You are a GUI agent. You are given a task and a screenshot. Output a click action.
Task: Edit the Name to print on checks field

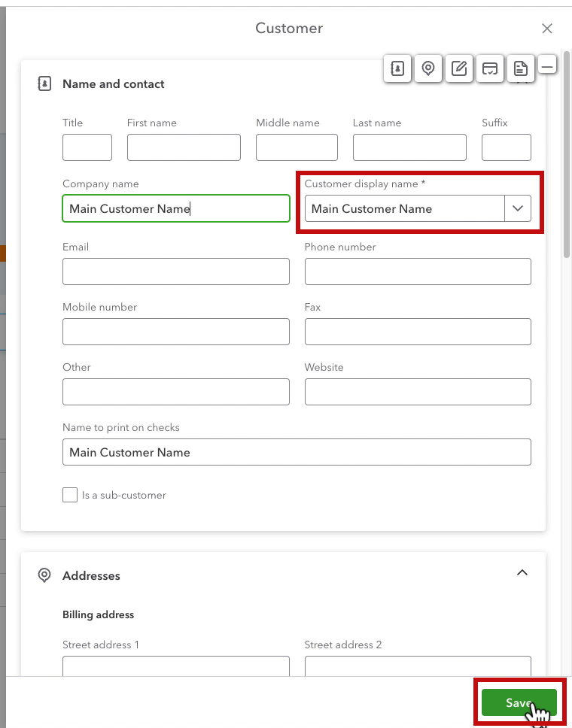[297, 452]
